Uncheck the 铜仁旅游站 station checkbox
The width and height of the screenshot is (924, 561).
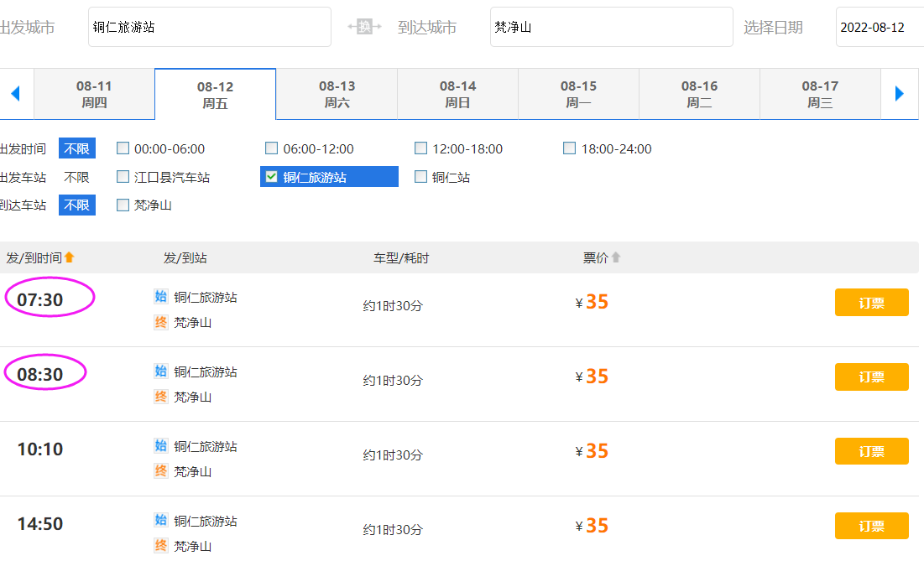tap(271, 177)
